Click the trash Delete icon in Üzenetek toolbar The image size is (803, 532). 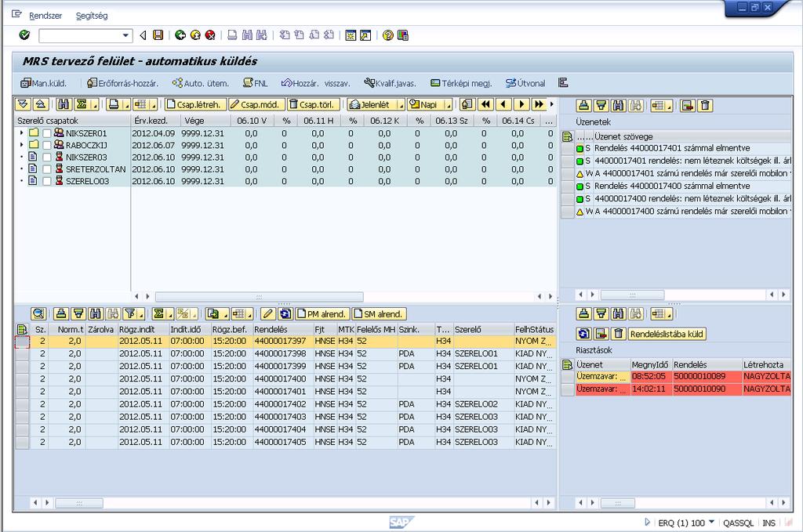pyautogui.click(x=705, y=106)
